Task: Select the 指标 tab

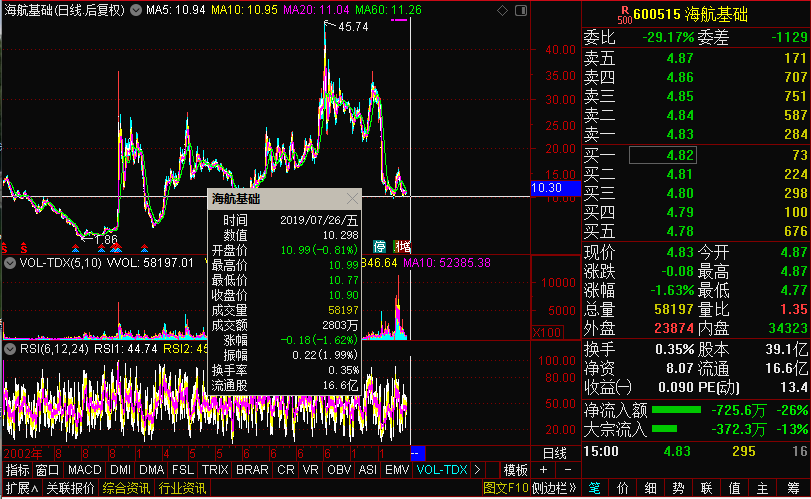Action: tap(18, 470)
